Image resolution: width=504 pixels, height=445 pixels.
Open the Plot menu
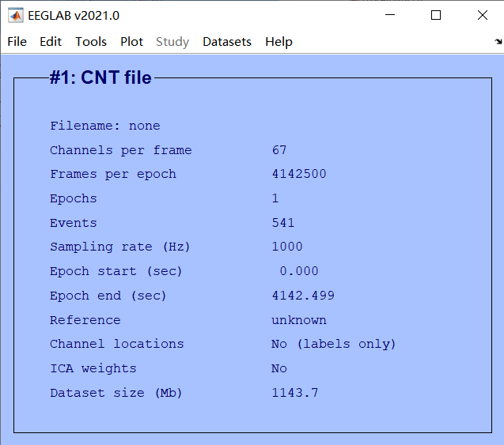[131, 42]
